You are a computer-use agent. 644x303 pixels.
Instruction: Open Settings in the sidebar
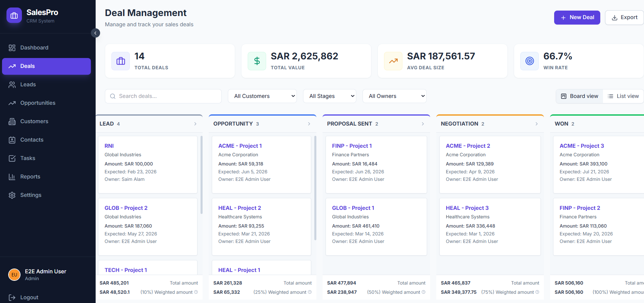coord(46,195)
